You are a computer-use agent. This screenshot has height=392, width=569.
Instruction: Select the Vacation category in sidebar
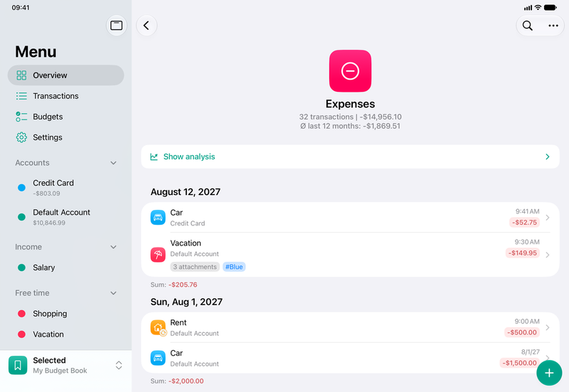pyautogui.click(x=65, y=334)
